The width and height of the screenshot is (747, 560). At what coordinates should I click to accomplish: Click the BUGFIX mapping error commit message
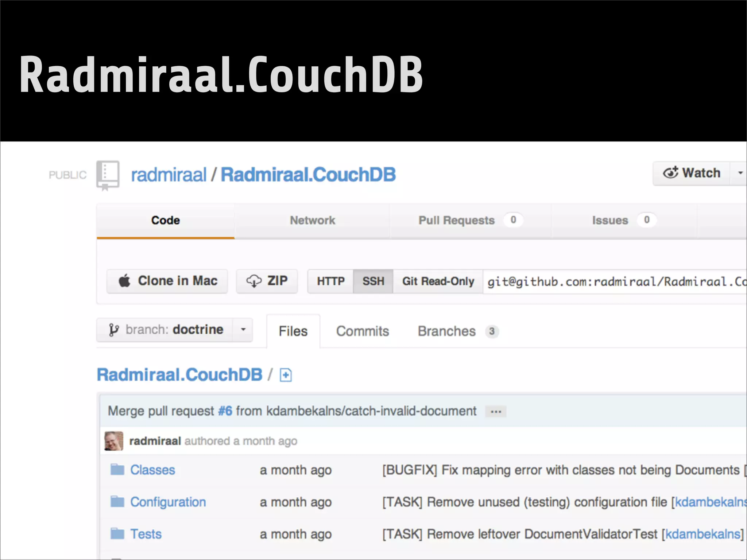pos(561,470)
